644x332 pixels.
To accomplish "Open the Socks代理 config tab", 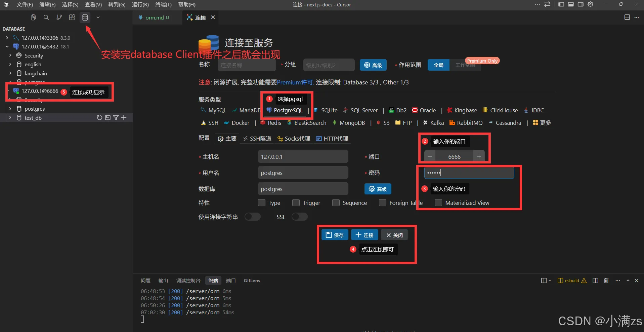I will pyautogui.click(x=294, y=139).
